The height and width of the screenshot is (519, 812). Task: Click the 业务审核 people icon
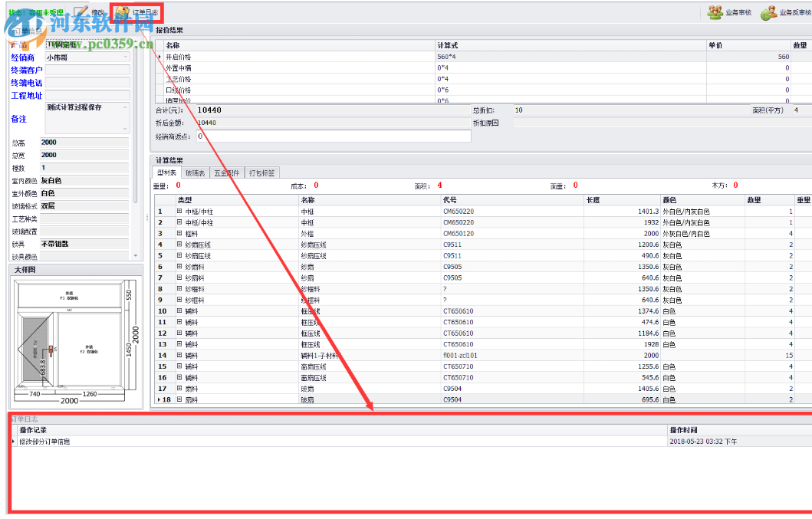(715, 12)
